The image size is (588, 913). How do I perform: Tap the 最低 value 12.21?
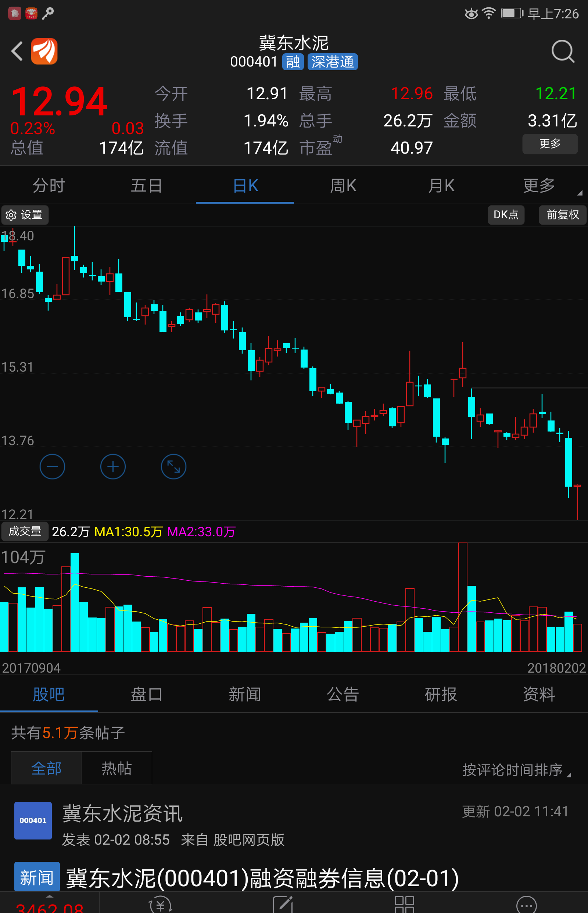(556, 94)
